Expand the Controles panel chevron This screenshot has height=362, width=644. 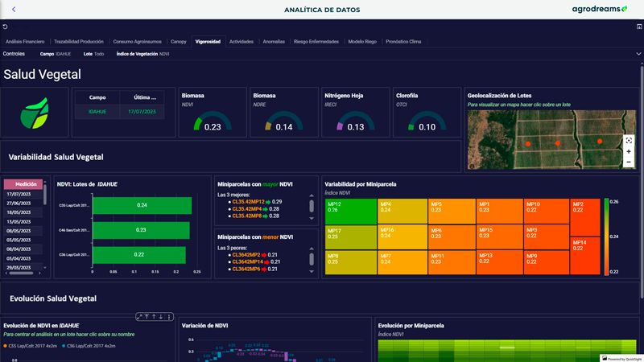pos(638,54)
